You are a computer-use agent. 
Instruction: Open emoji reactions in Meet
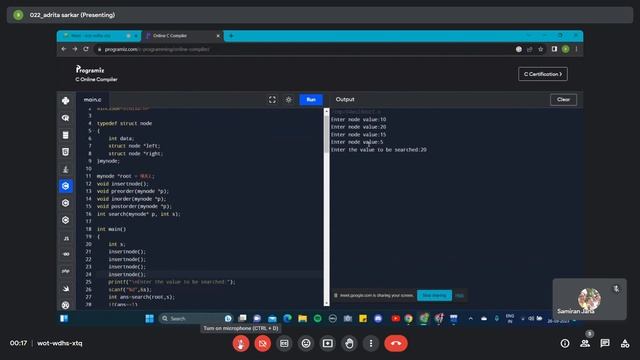click(x=306, y=343)
